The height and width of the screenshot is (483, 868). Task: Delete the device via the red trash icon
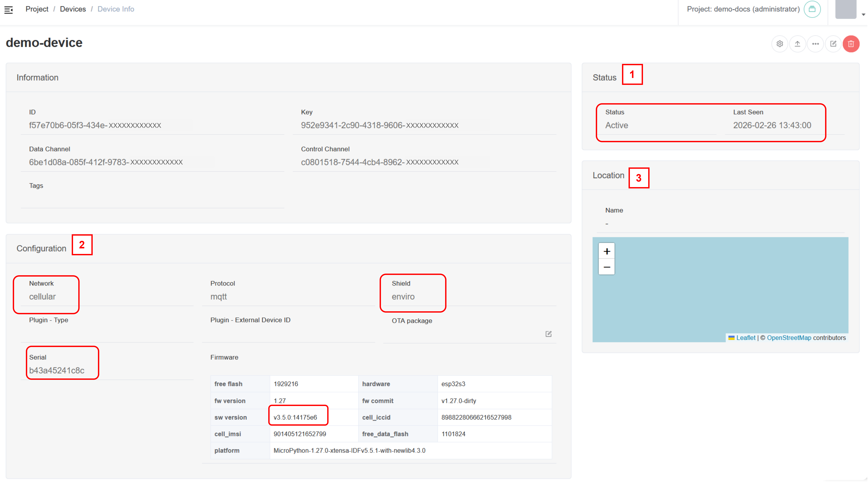(851, 43)
